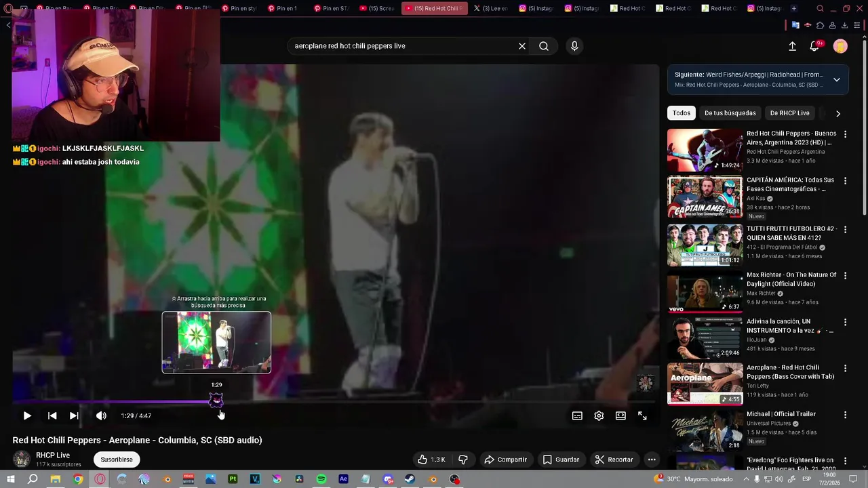Image resolution: width=868 pixels, height=488 pixels.
Task: Select the De tus búsquedas chip
Action: click(x=730, y=113)
